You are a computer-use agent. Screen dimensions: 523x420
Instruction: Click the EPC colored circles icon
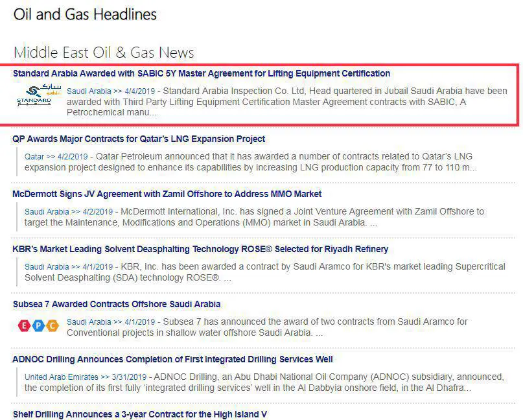coord(38,326)
